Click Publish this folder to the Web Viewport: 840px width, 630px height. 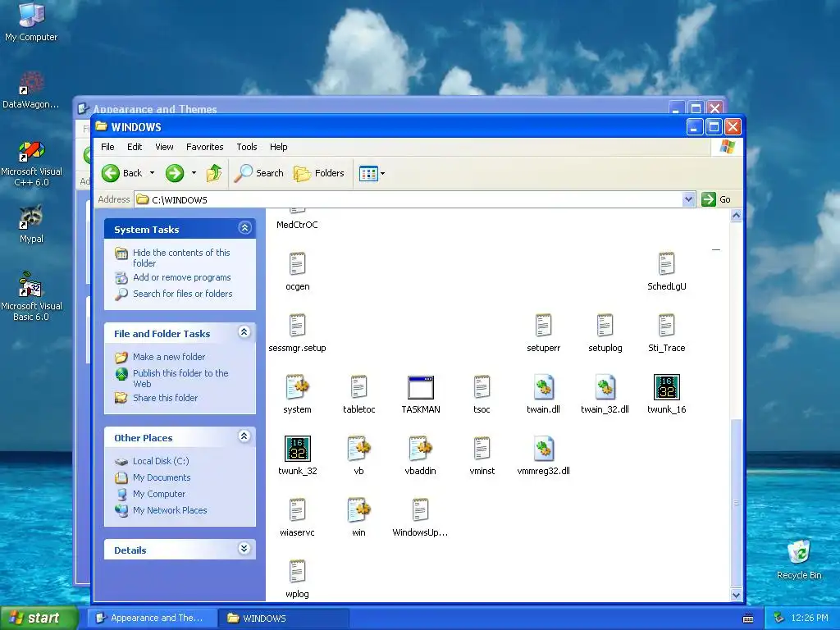click(180, 378)
